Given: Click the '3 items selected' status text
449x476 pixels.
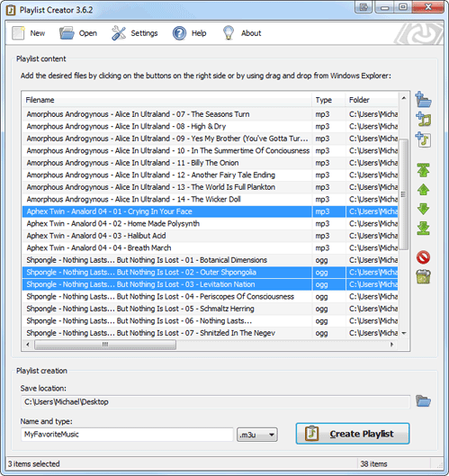Looking at the screenshot, I should point(34,464).
